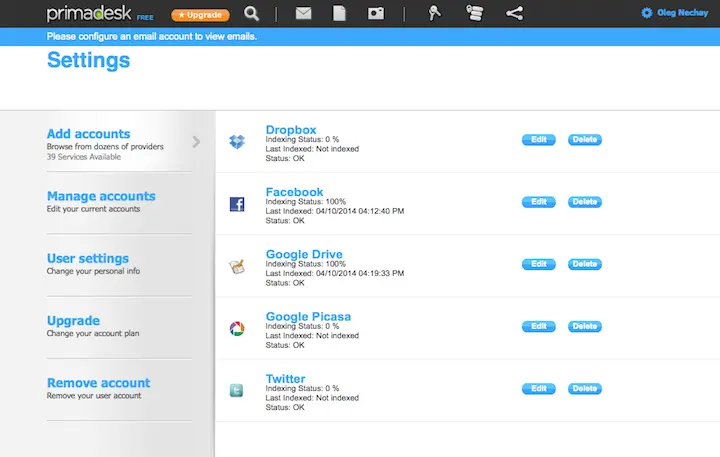Open the email envelope icon
720x457 pixels.
point(303,13)
